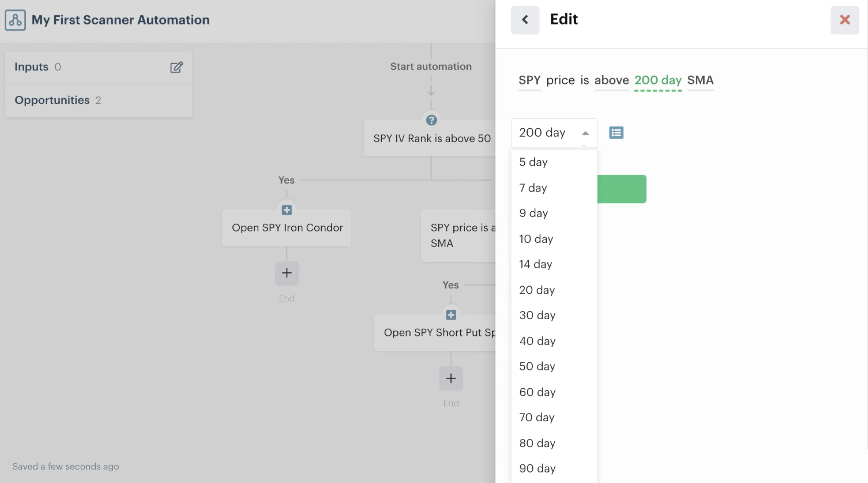Open the SPY IV Rank is above 50 node

pos(430,138)
